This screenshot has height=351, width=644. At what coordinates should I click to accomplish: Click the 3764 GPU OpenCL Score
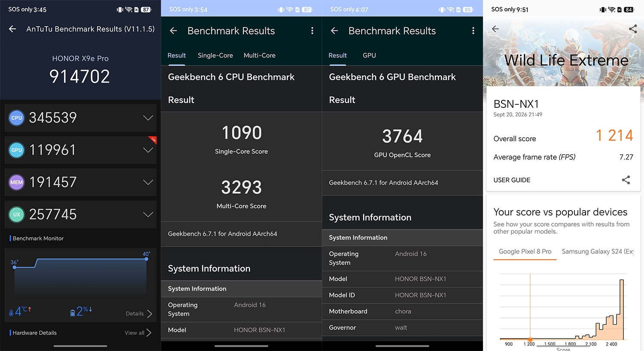click(x=403, y=136)
